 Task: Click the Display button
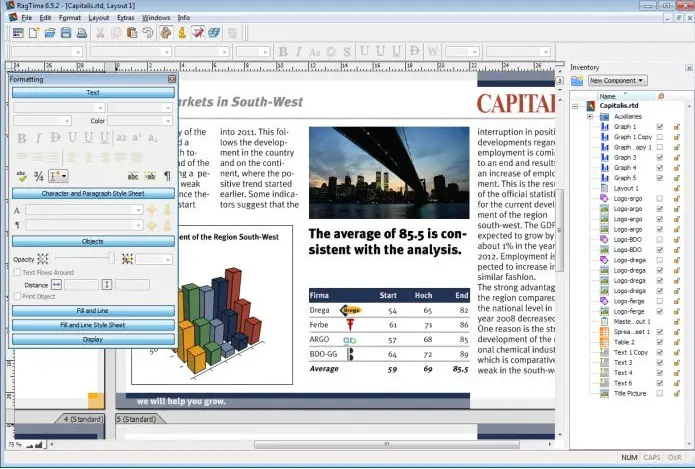tap(93, 340)
